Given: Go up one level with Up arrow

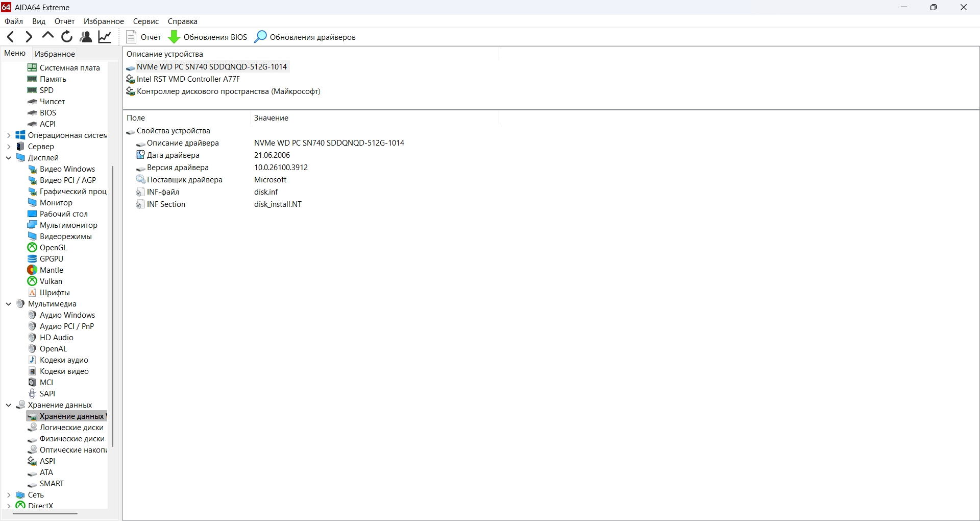Looking at the screenshot, I should click(x=48, y=36).
